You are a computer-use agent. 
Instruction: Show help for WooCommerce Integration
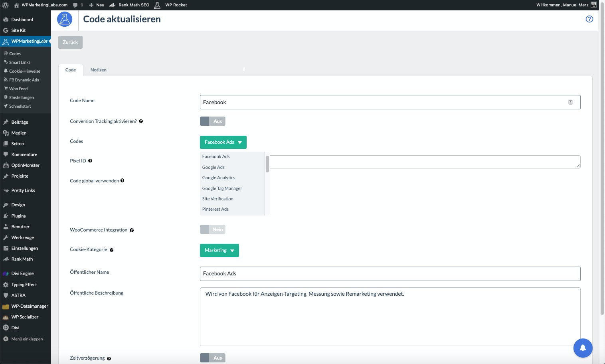click(x=132, y=230)
